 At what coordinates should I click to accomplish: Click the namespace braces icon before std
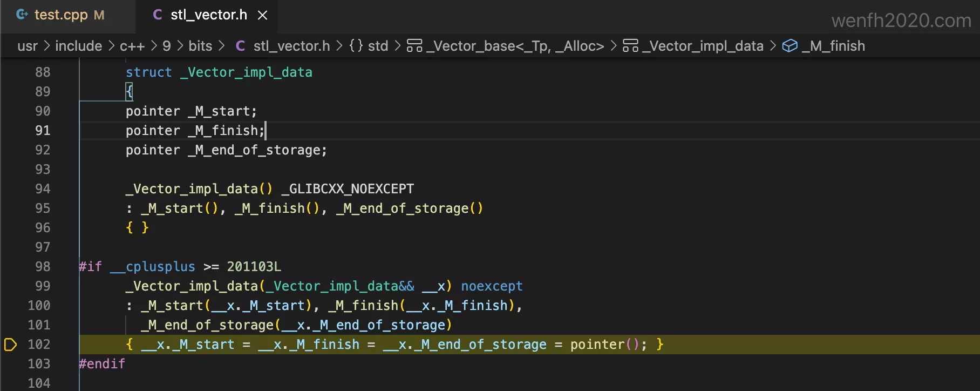[x=356, y=46]
